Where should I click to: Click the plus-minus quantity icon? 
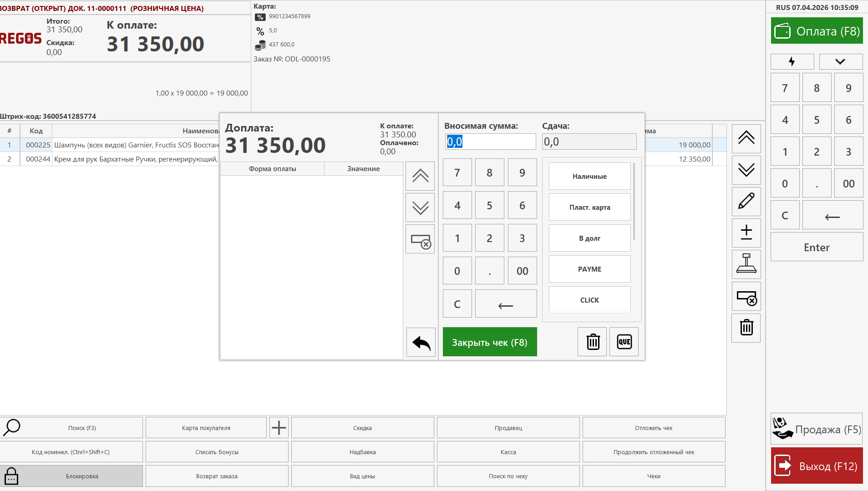(x=746, y=233)
